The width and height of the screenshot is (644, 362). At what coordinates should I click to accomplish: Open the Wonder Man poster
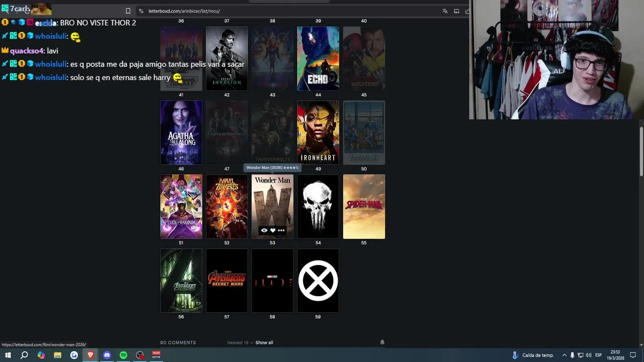(x=272, y=206)
